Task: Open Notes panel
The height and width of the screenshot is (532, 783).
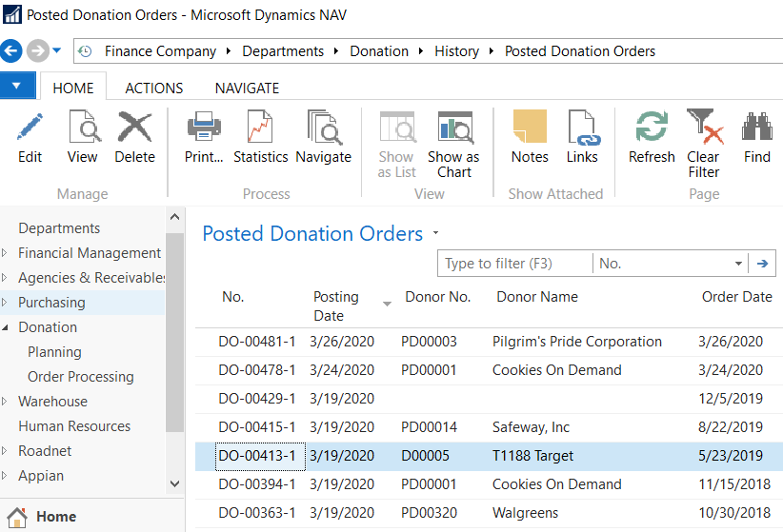Action: pyautogui.click(x=530, y=128)
